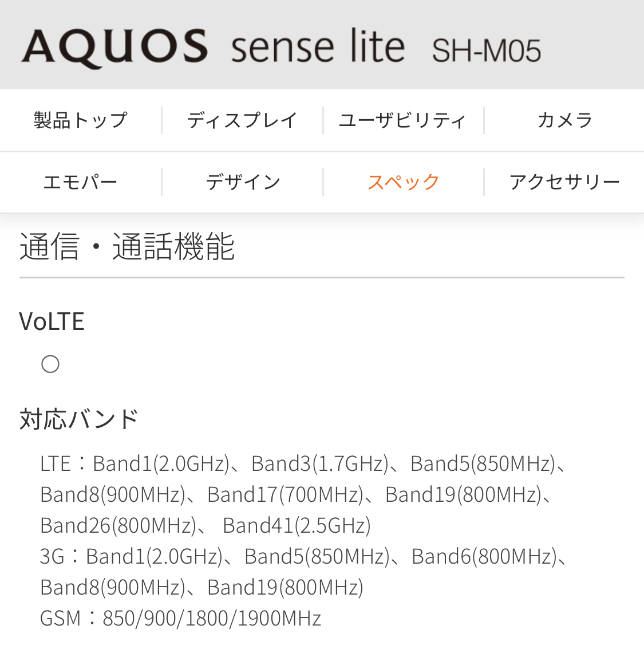Click the VoLTE label
The image size is (644, 653).
pos(52,321)
